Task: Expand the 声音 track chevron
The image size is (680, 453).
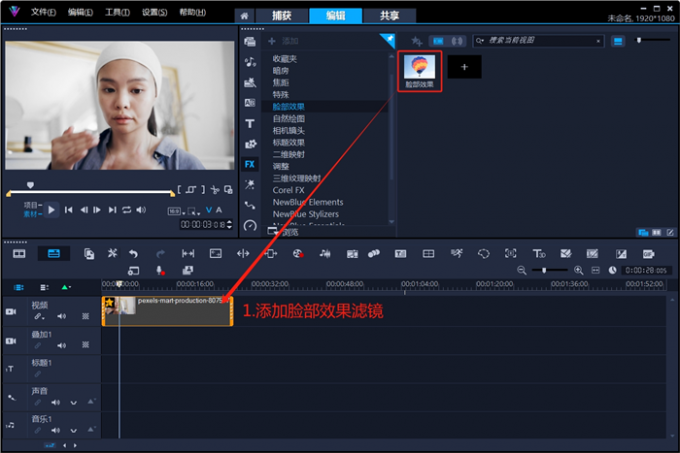Action: click(74, 403)
